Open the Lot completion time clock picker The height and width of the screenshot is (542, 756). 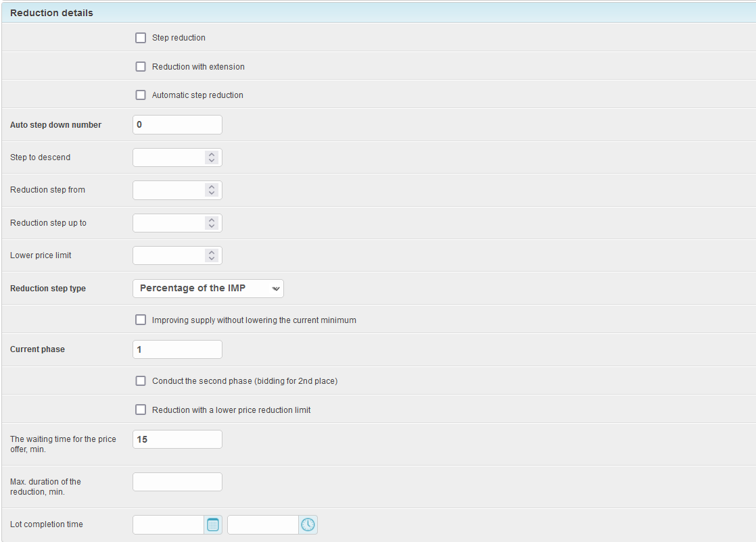tap(308, 524)
